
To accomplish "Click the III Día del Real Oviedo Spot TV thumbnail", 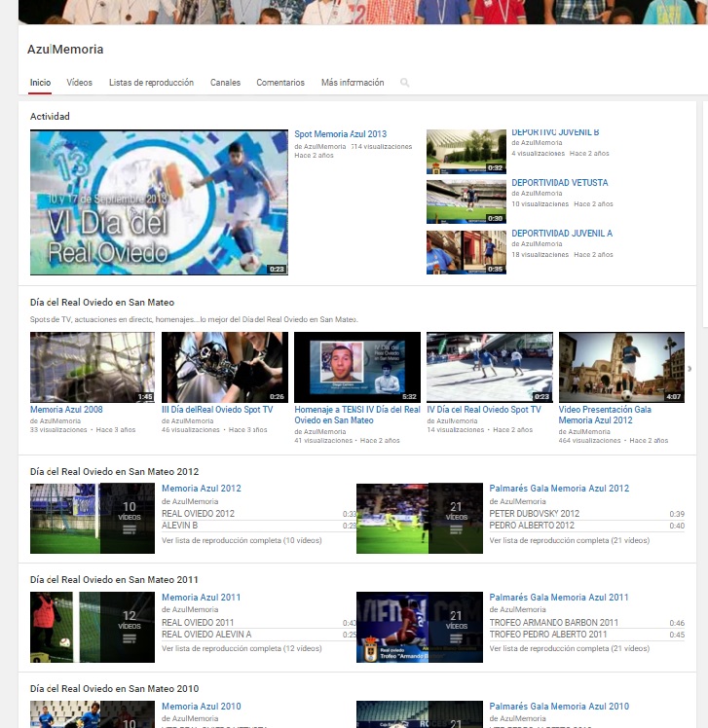I will [x=225, y=367].
